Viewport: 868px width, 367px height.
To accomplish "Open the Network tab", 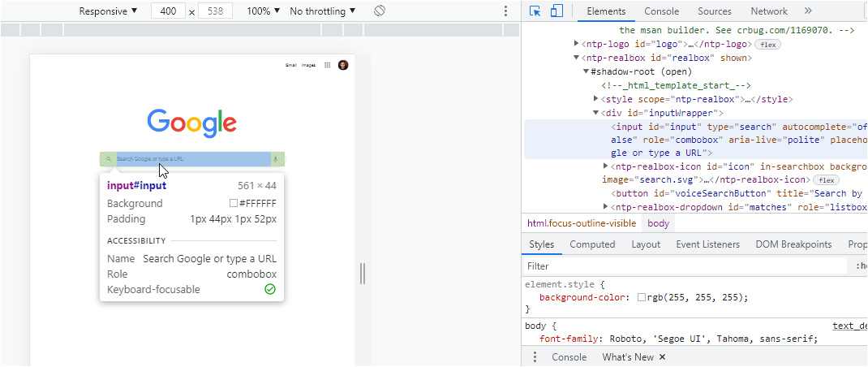I will (769, 11).
